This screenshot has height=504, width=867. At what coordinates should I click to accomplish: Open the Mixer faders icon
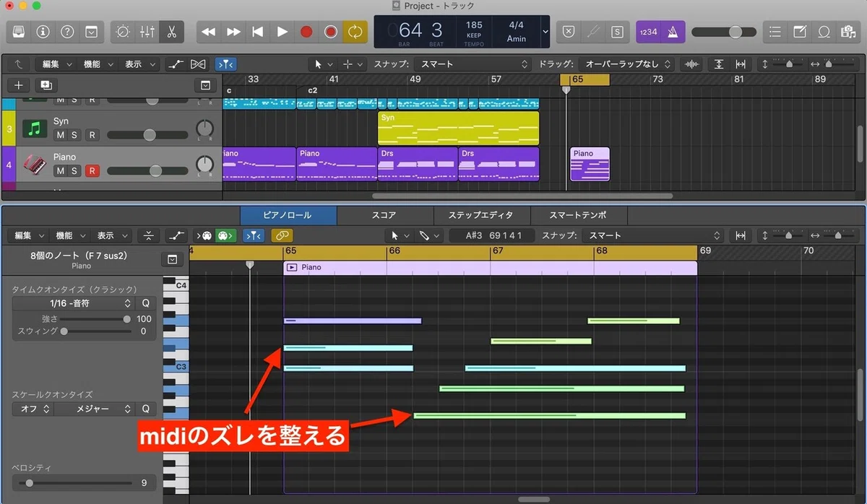147,32
